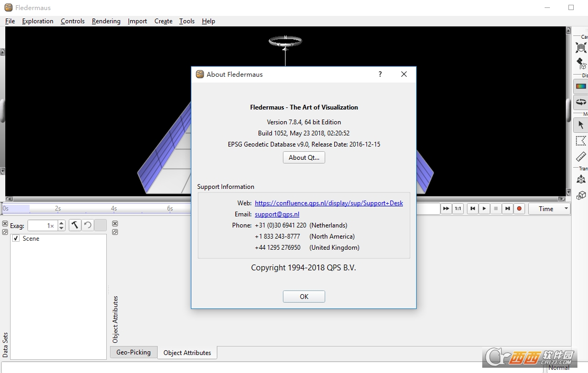The image size is (588, 373).
Task: Open the confluence Support Desk link
Action: pos(329,203)
